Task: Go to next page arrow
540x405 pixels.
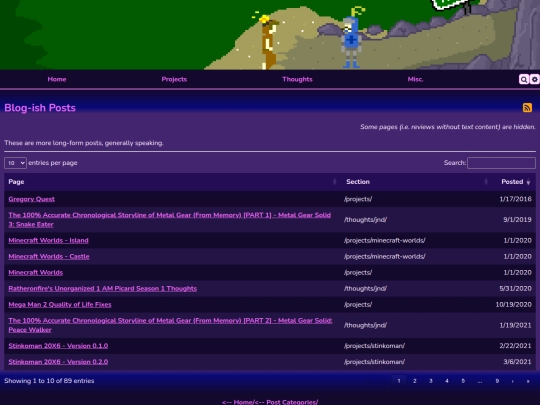Action: 513,381
